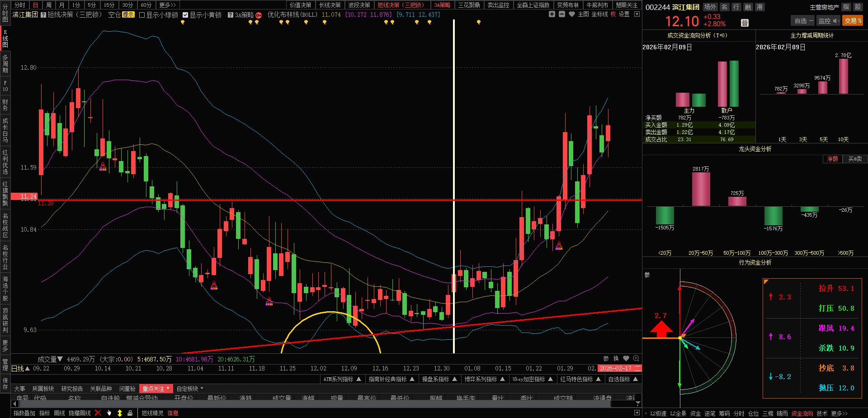868x418 pixels.
Task: Expand Ukey加密指标 list
Action: point(533,379)
